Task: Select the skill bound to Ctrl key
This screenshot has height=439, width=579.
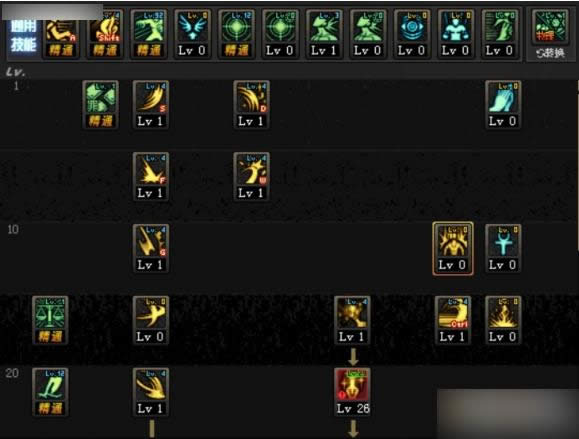Action: coord(453,320)
